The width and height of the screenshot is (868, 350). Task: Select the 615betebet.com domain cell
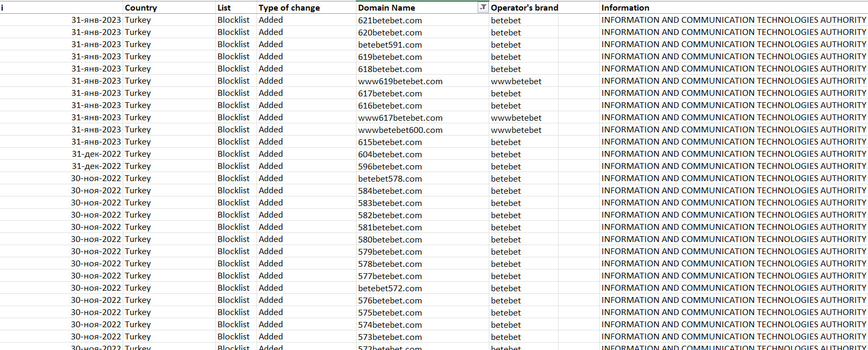(x=390, y=142)
